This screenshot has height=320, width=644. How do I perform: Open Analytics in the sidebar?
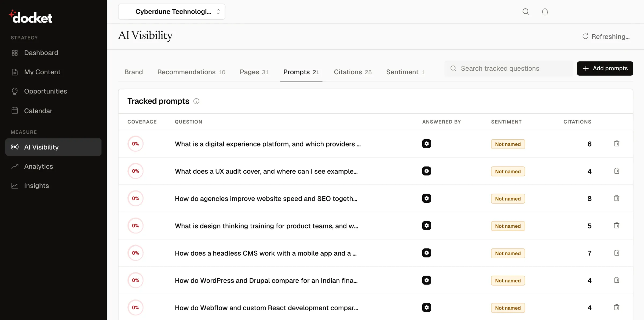(53, 166)
